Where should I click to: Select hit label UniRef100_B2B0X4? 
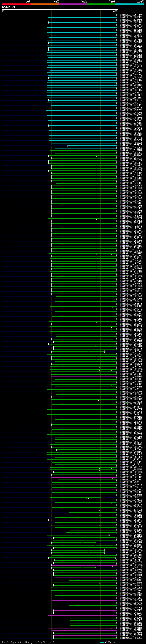[131, 575]
